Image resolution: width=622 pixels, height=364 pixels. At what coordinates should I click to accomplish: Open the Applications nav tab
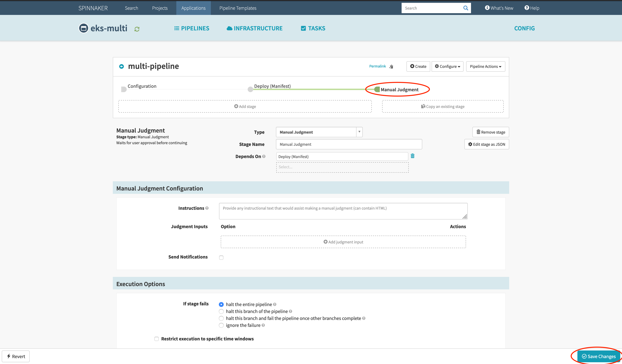tap(193, 8)
